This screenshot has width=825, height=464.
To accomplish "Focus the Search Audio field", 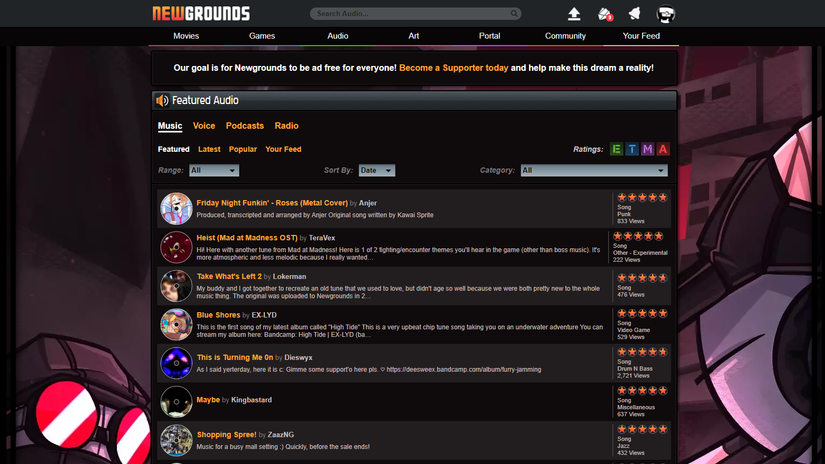I will pos(415,14).
